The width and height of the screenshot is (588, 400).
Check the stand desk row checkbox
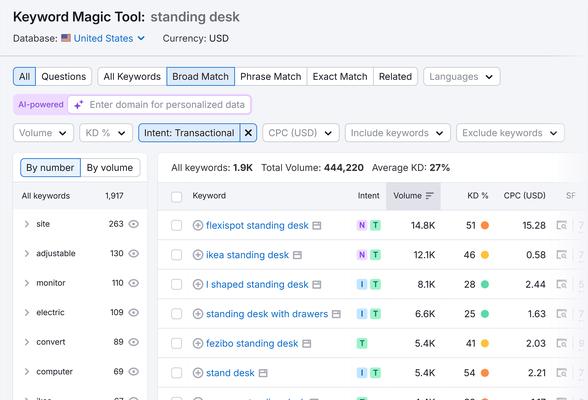(176, 373)
